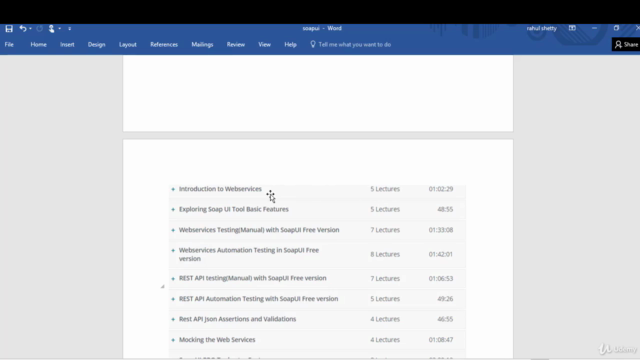
Task: Undo the last action
Action: click(x=22, y=29)
